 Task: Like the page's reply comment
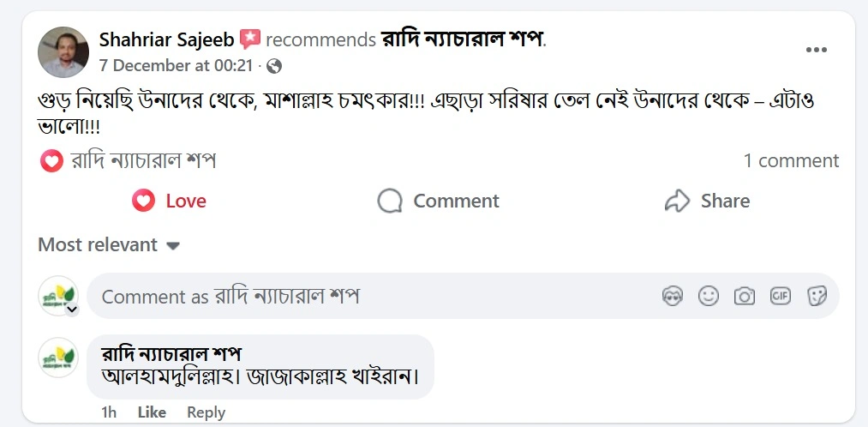152,412
